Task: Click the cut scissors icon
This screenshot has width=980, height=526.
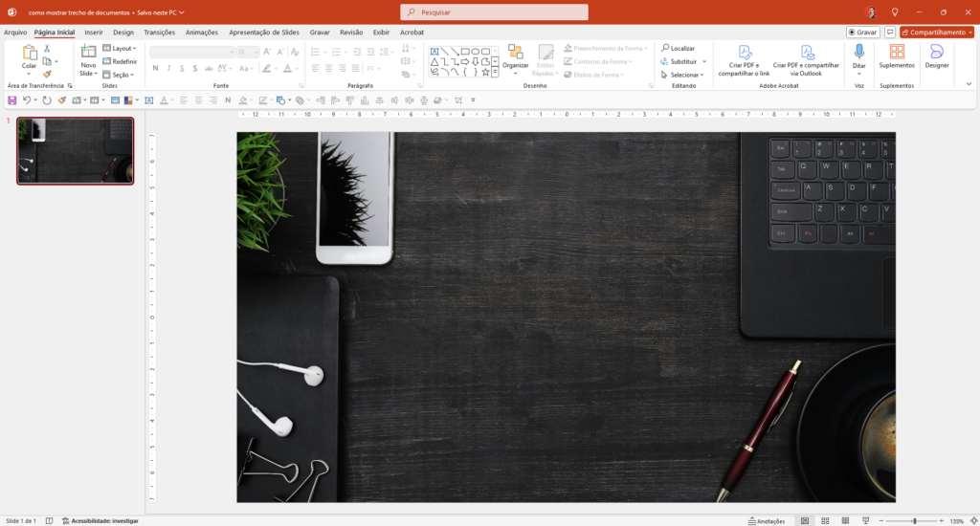Action: 47,49
